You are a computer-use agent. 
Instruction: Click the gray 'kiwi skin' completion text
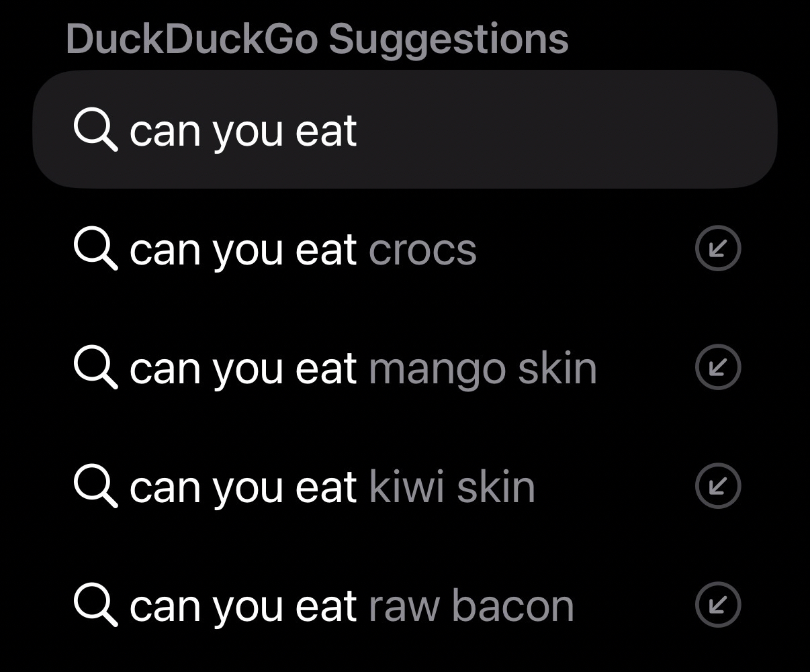click(x=452, y=487)
